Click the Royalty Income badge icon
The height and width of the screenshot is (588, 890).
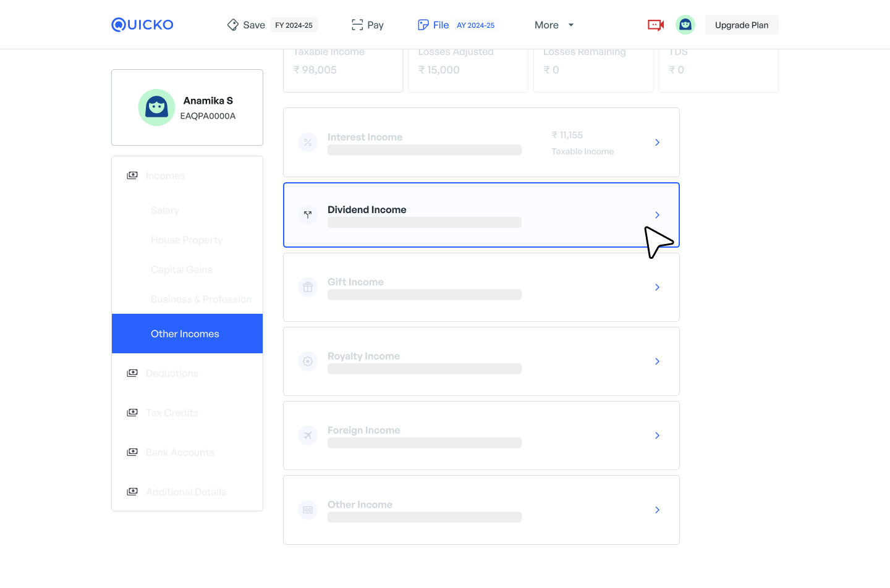click(308, 361)
